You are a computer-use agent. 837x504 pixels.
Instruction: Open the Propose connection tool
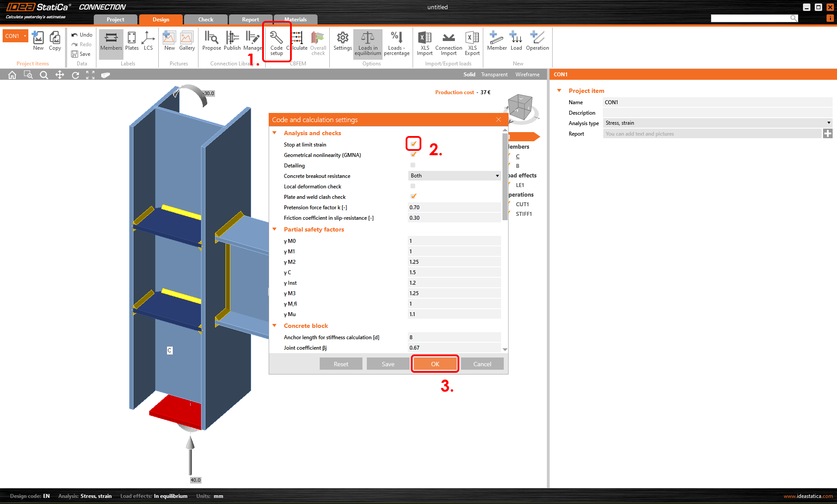[212, 42]
